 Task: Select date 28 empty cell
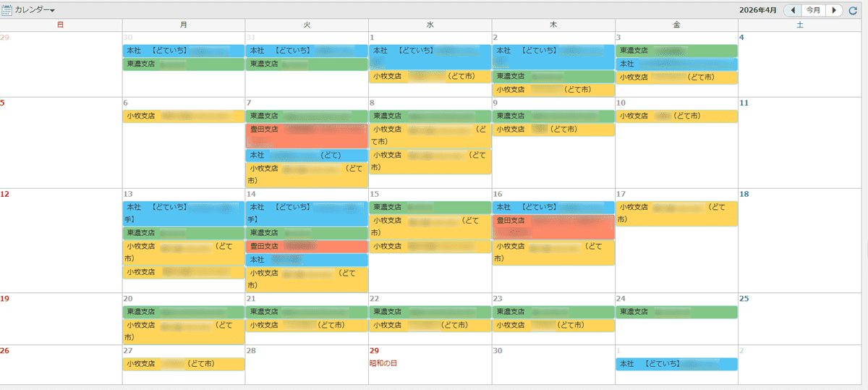pos(307,365)
